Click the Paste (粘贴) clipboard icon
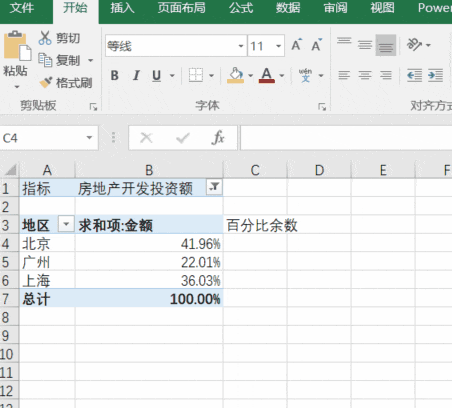The width and height of the screenshot is (452, 408). click(17, 46)
